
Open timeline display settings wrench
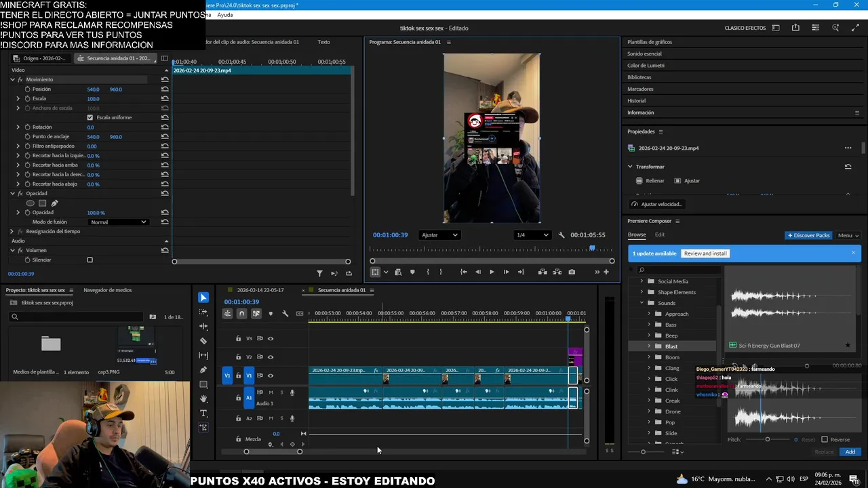click(x=285, y=314)
